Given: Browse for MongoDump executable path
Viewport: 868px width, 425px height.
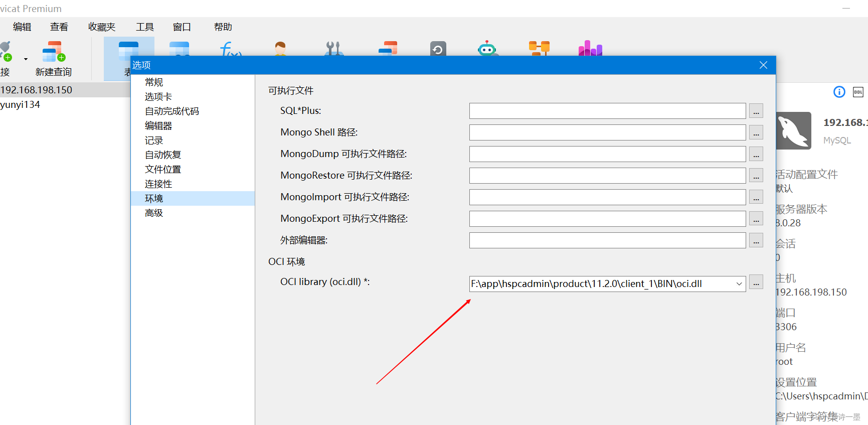Looking at the screenshot, I should pyautogui.click(x=756, y=154).
